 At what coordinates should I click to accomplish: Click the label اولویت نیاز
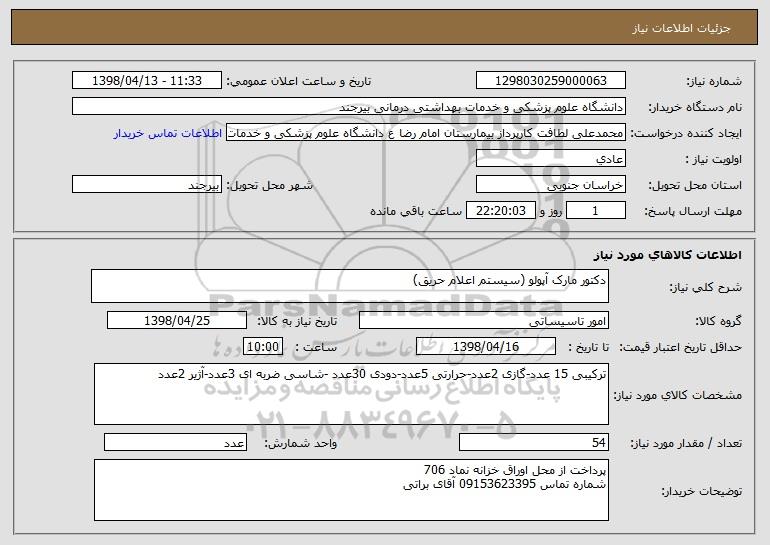click(714, 160)
